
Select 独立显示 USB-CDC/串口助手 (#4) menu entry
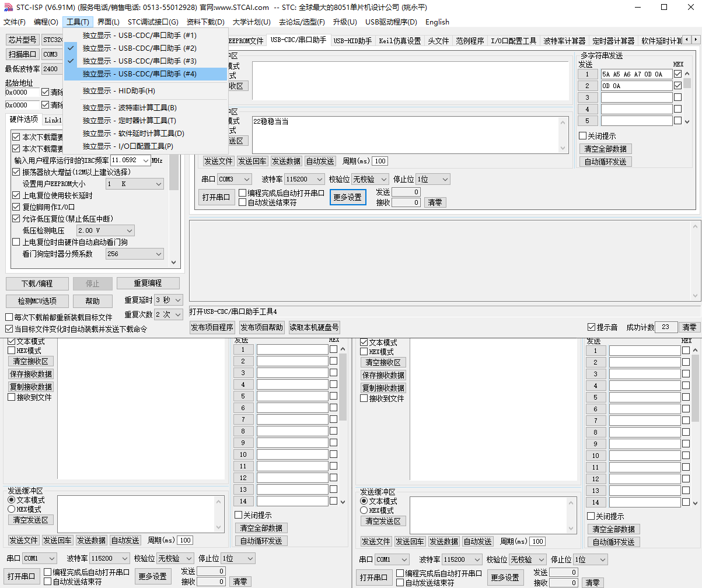139,74
